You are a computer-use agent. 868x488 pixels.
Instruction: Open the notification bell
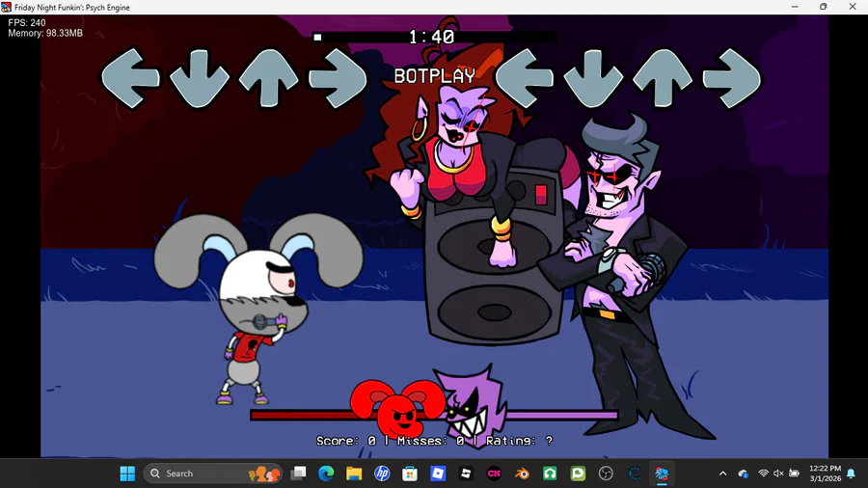[x=852, y=474]
